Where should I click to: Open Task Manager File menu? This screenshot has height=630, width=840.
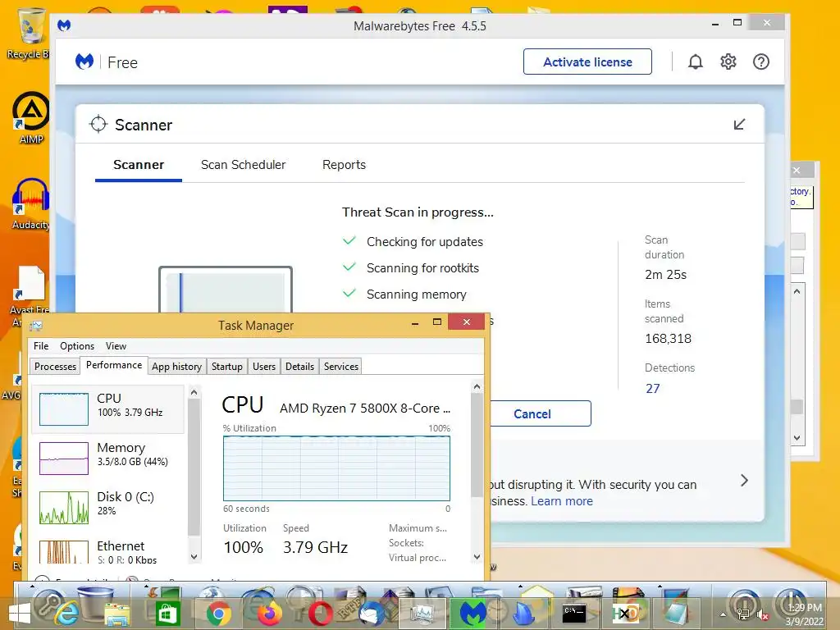tap(41, 346)
